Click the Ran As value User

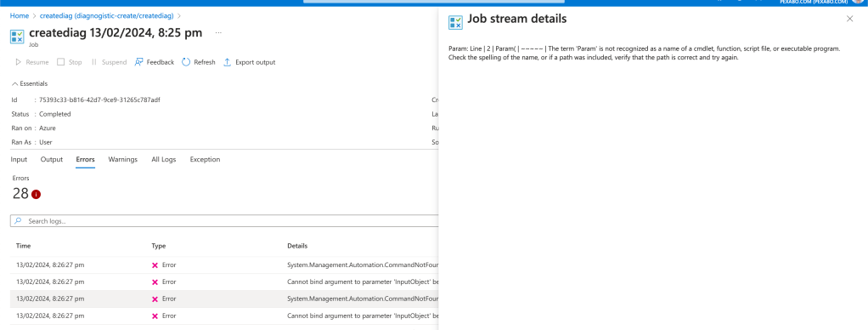(45, 143)
